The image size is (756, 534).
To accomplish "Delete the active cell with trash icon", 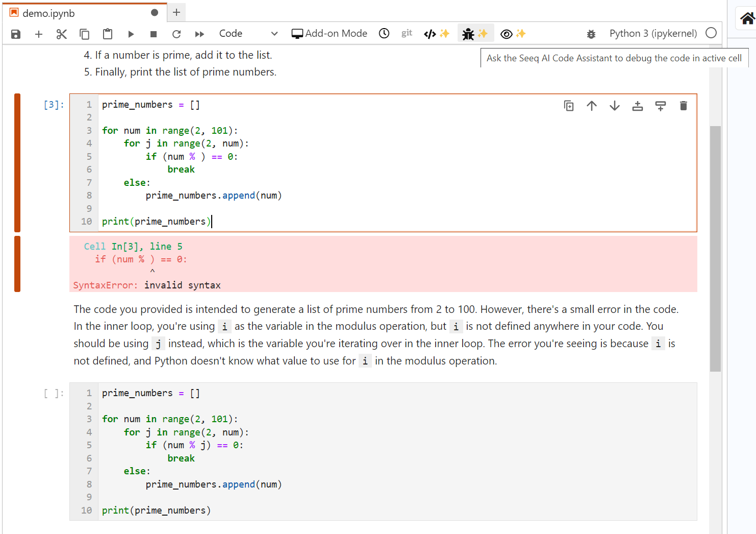I will coord(684,106).
